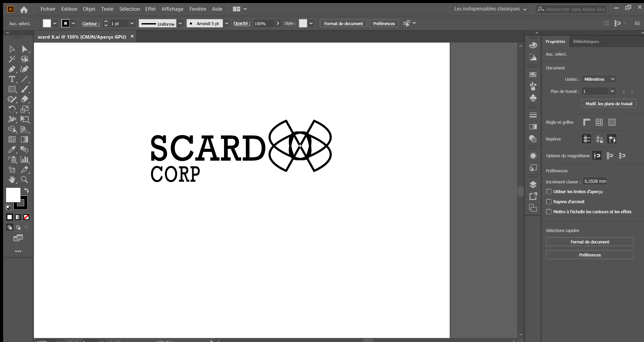Activate the Curvature tool
This screenshot has height=342, width=644.
[25, 69]
